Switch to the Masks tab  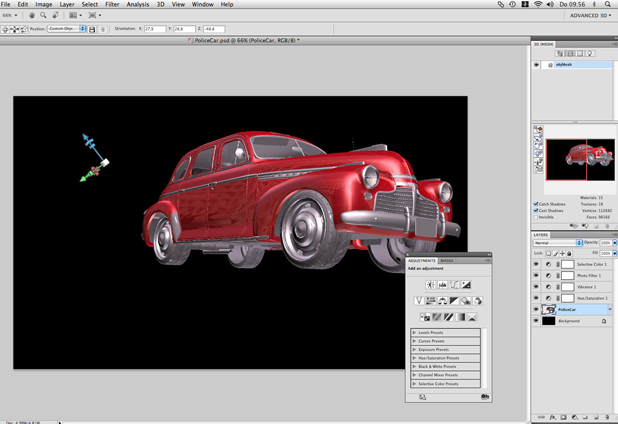(447, 261)
